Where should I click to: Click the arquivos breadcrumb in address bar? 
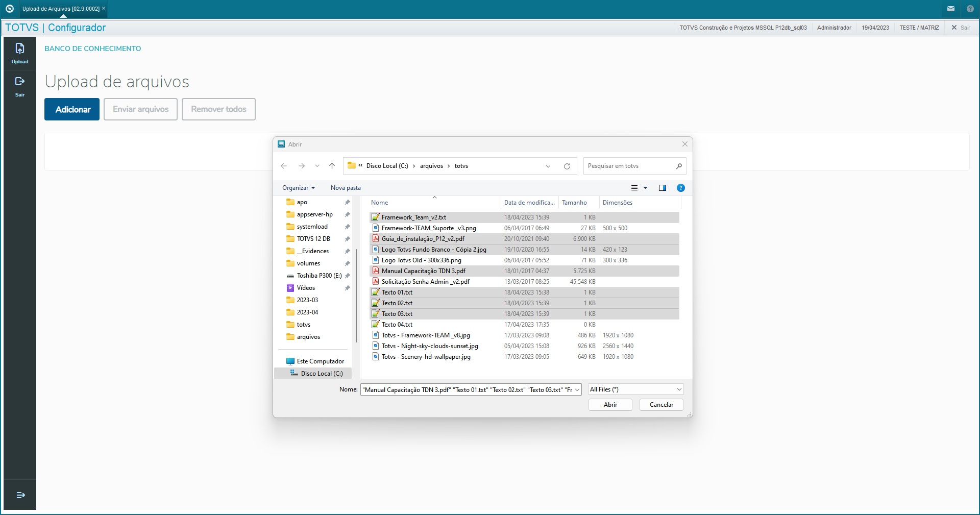pyautogui.click(x=431, y=166)
